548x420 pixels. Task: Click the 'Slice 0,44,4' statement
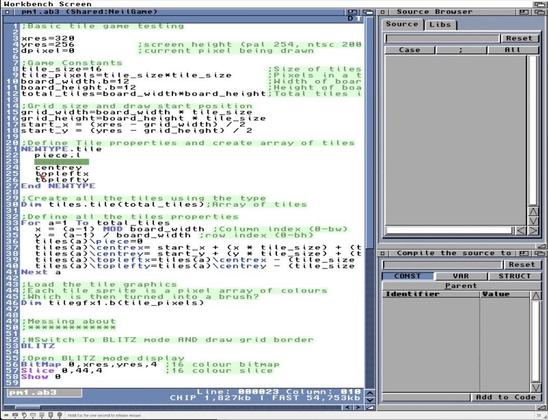[x=62, y=370]
